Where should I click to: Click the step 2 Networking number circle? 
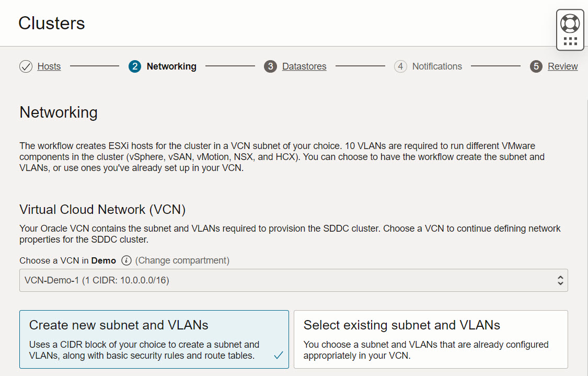135,66
